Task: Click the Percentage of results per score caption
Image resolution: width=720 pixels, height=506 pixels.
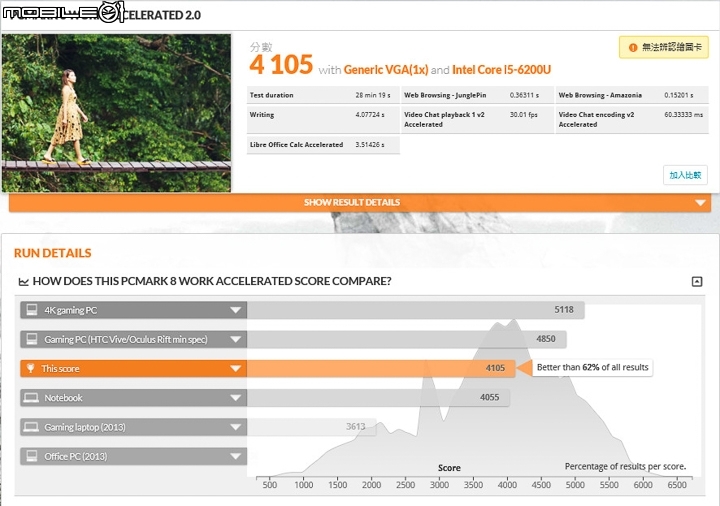Action: [x=625, y=467]
